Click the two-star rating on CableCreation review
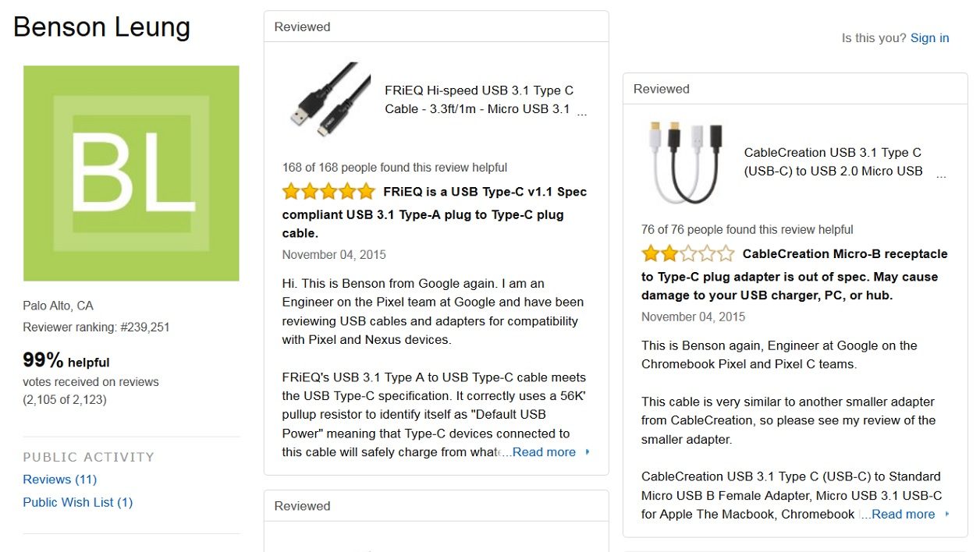The height and width of the screenshot is (552, 980). pyautogui.click(x=687, y=254)
